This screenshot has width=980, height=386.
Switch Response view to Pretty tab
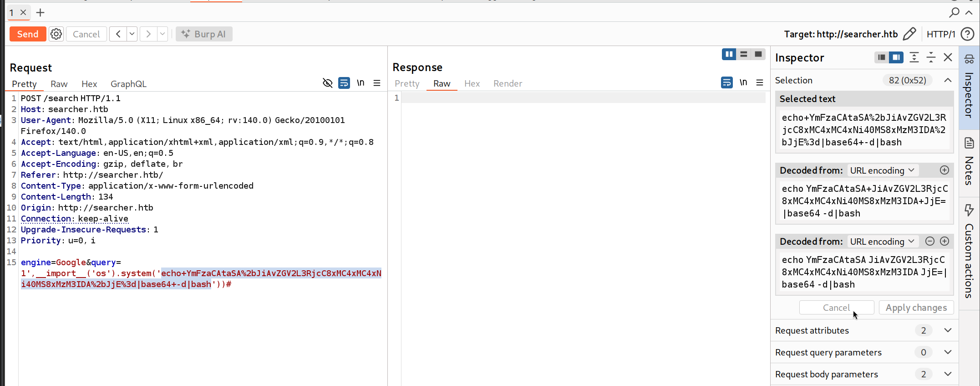(x=407, y=83)
